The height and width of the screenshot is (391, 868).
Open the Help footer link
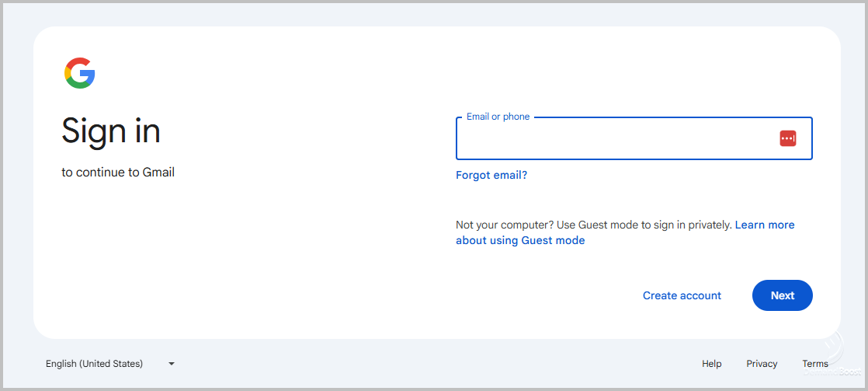pyautogui.click(x=711, y=364)
